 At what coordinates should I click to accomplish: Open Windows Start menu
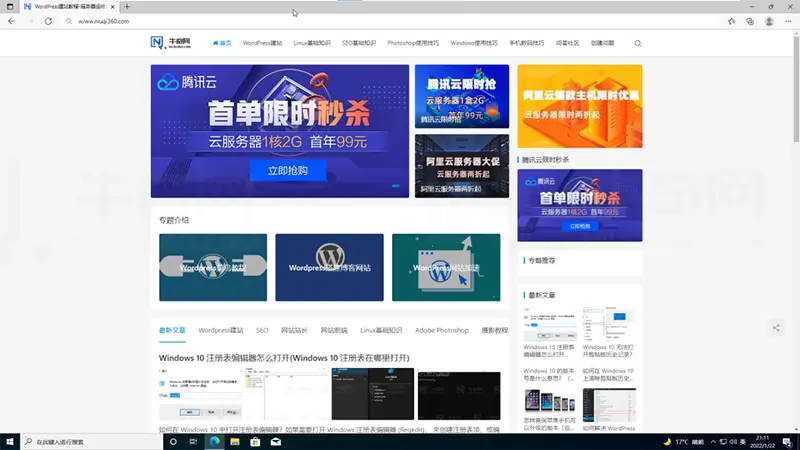point(10,442)
